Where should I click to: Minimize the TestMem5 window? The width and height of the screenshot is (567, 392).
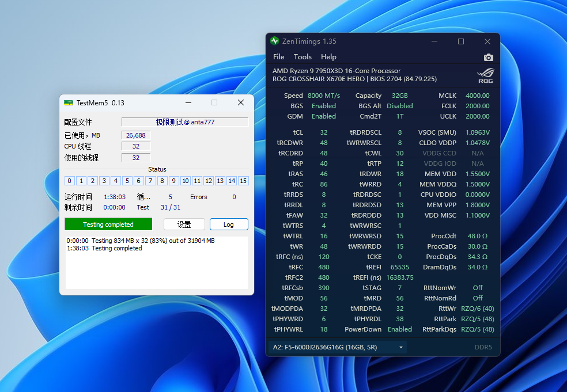pyautogui.click(x=188, y=102)
